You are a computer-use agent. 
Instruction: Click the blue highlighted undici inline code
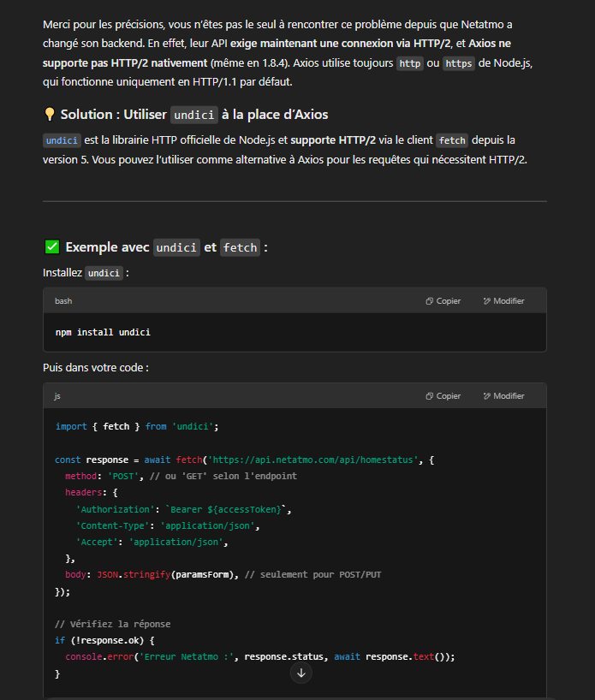(62, 140)
